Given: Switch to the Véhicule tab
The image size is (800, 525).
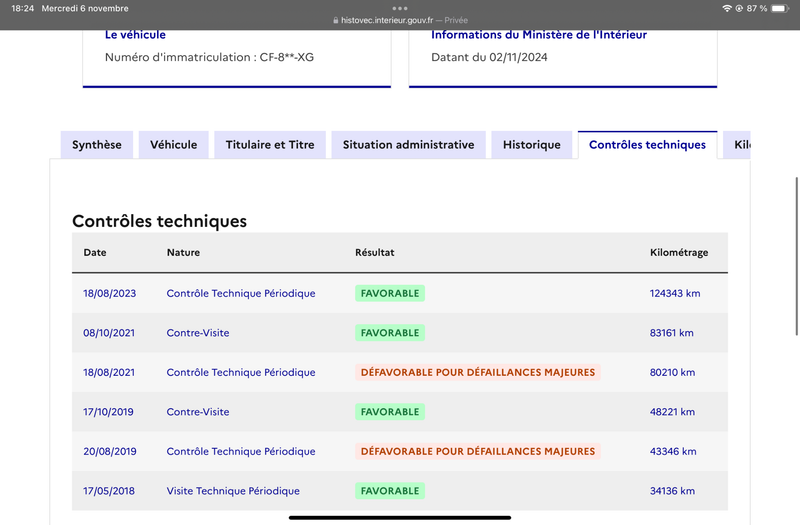Looking at the screenshot, I should 173,145.
